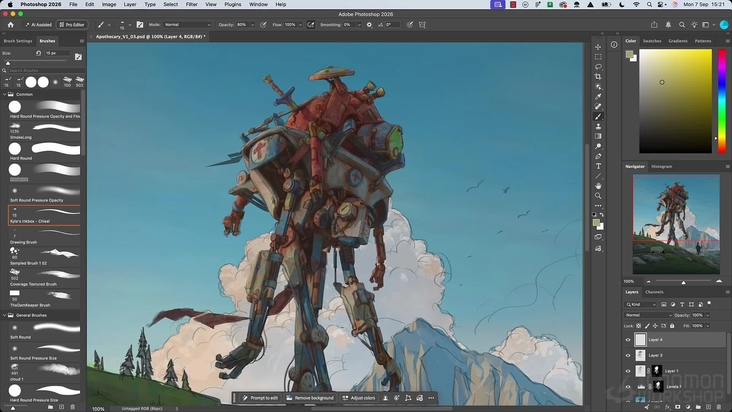
Task: Switch to Pro Editor mode
Action: (71, 25)
